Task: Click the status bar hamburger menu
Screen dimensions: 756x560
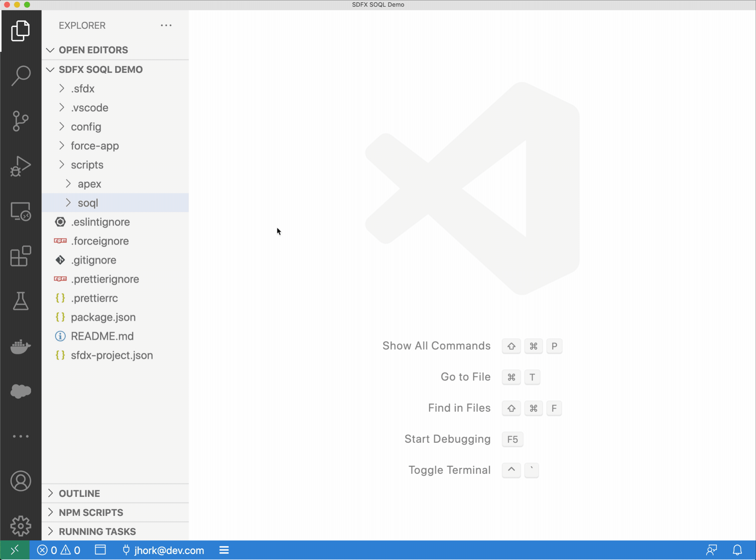Action: point(223,550)
